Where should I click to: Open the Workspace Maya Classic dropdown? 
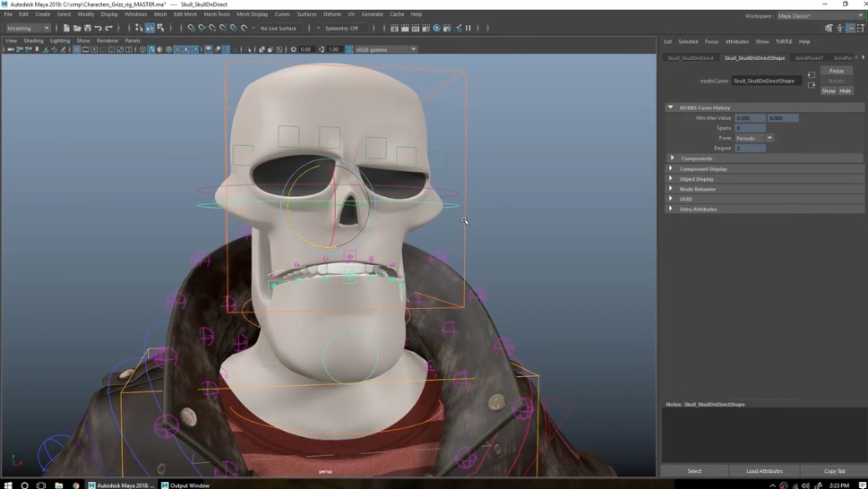tap(821, 15)
